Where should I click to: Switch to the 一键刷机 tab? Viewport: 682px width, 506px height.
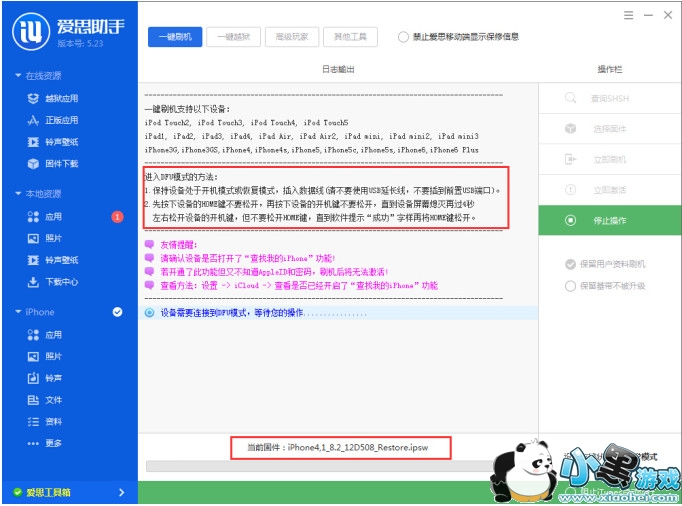[175, 37]
